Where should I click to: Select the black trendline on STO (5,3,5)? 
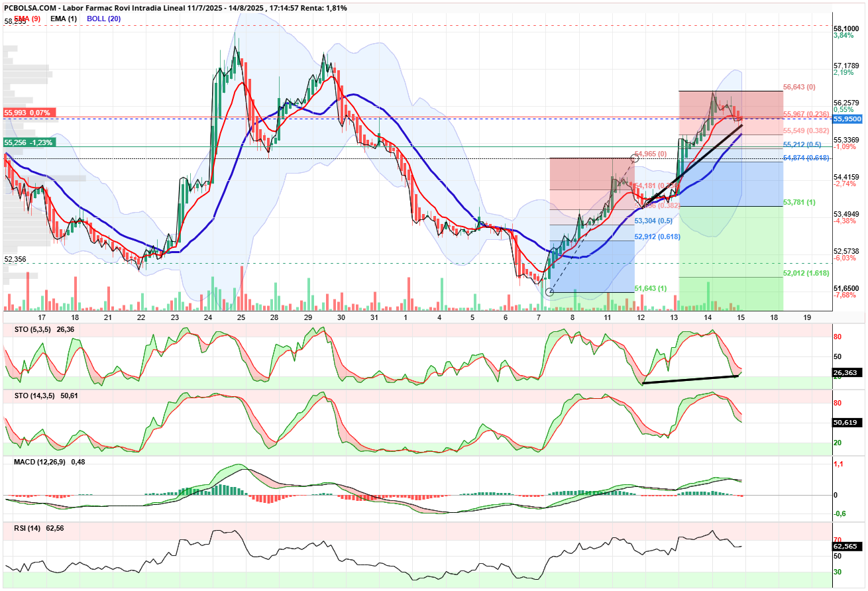click(690, 380)
